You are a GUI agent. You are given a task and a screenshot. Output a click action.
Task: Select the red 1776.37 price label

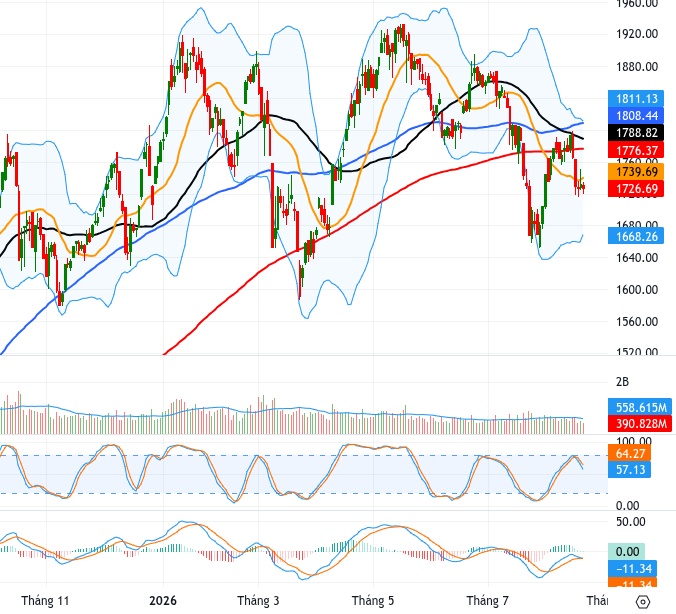coord(635,150)
